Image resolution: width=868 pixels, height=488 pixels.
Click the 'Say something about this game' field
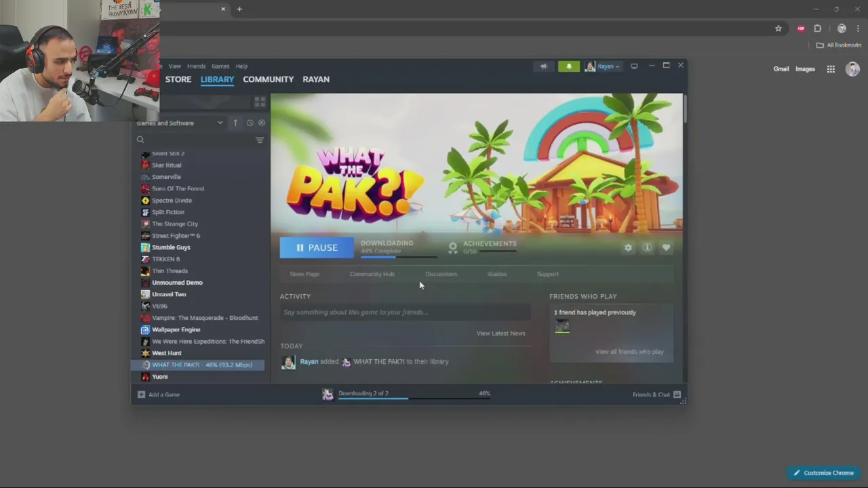click(405, 312)
